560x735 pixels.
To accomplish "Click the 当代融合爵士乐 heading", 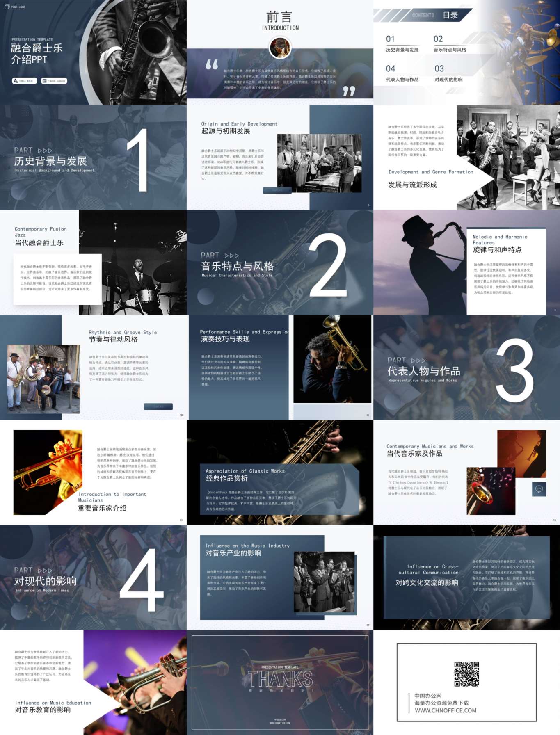I will pos(39,242).
